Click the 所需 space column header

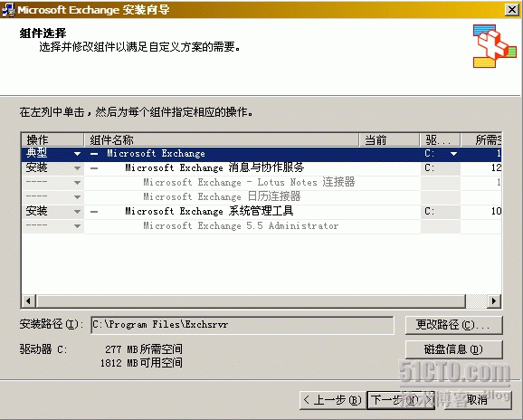[x=481, y=139]
